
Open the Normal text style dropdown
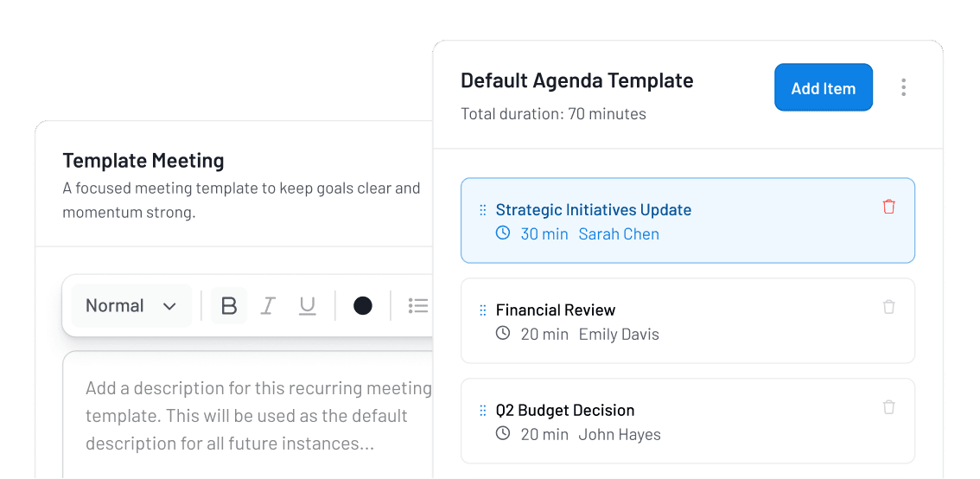pos(131,306)
